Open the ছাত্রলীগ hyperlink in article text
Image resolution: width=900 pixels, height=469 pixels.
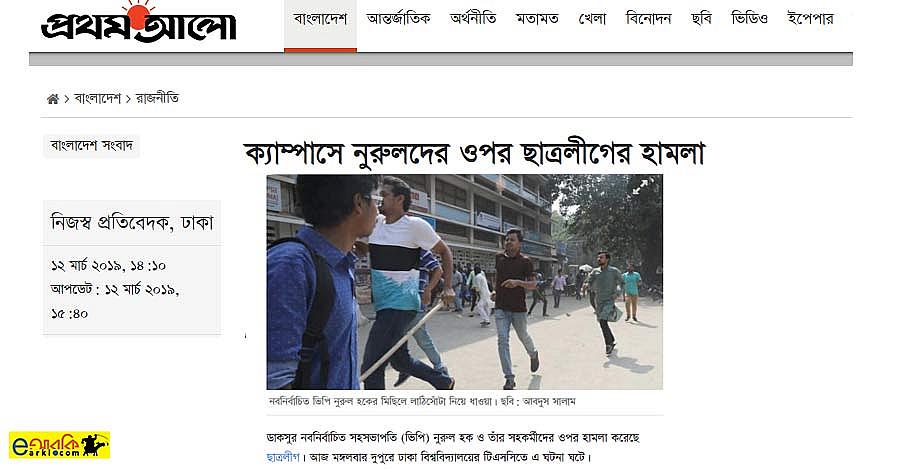[x=283, y=458]
